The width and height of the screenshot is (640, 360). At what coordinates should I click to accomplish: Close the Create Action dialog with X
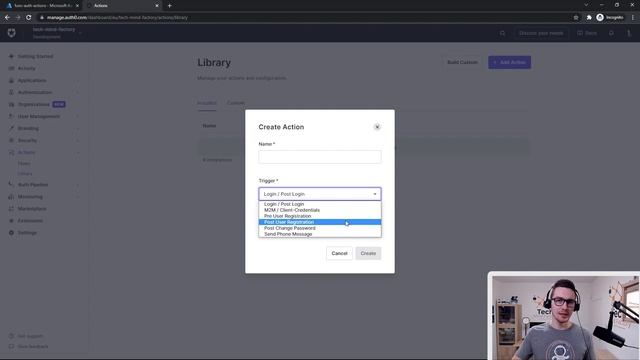point(377,127)
